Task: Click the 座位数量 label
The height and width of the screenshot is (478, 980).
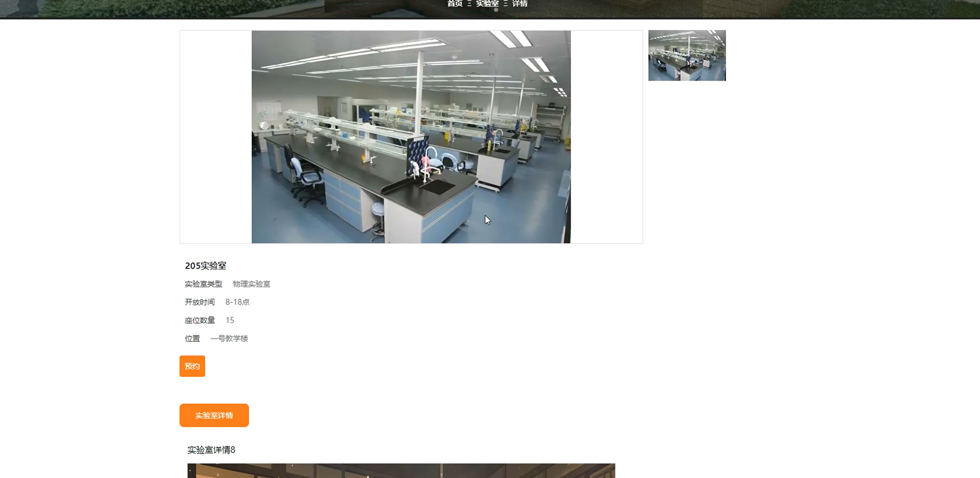Action: coord(200,320)
